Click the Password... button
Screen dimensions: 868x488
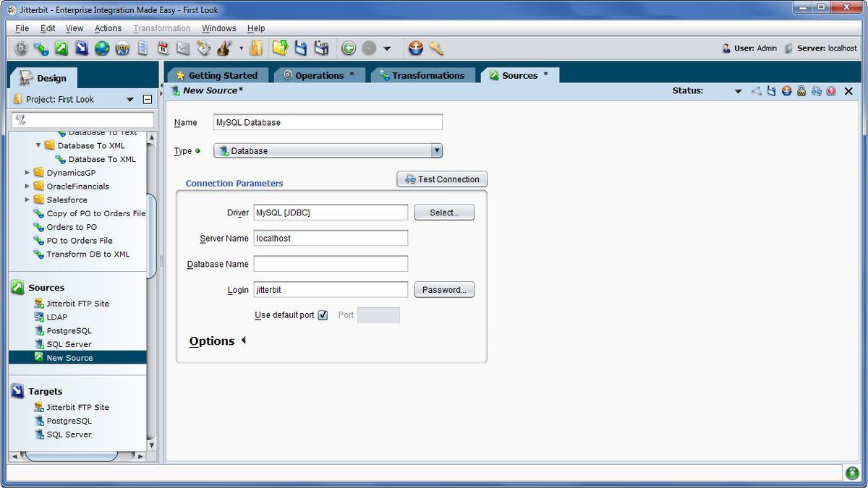(444, 290)
